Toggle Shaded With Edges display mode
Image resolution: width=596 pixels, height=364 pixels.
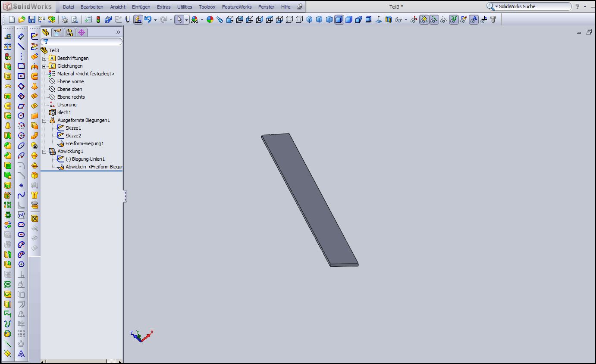[339, 19]
